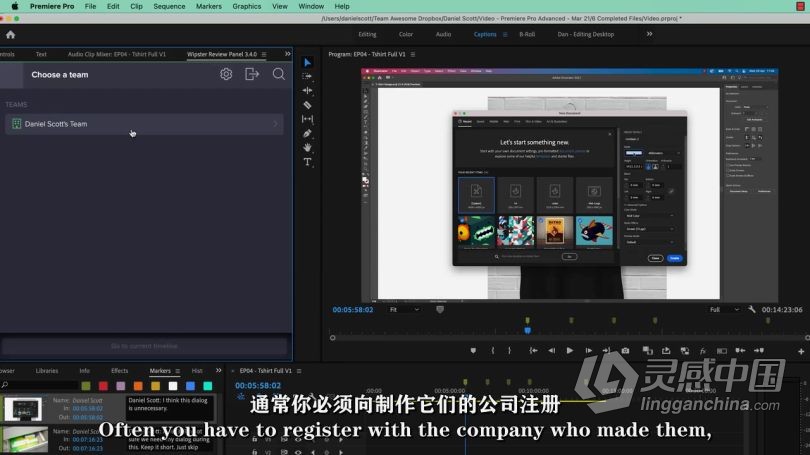Click the Wipster search icon
Image resolution: width=810 pixels, height=455 pixels.
[x=278, y=74]
